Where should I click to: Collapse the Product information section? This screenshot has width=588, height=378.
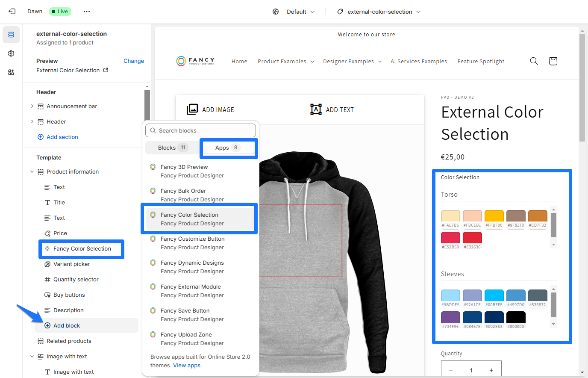coord(32,171)
